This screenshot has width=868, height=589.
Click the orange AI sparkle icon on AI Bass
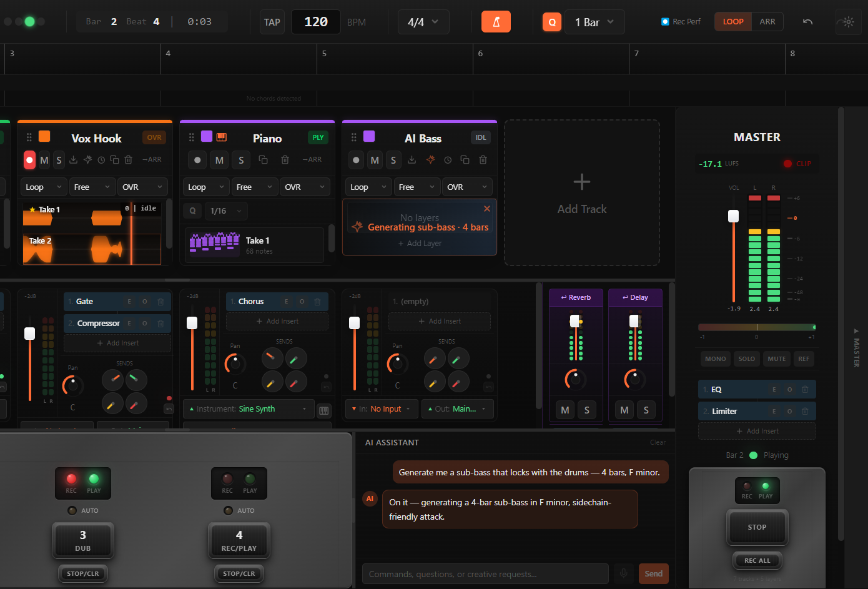click(430, 160)
